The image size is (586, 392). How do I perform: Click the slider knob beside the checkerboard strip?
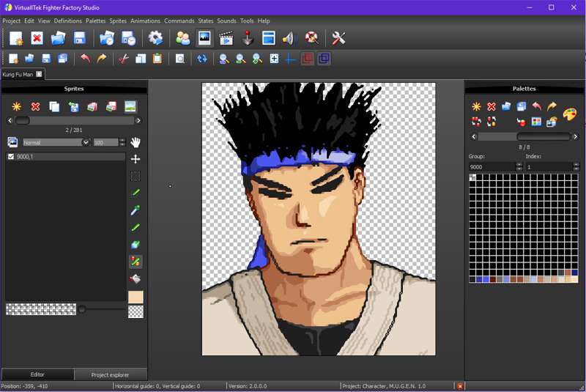click(x=81, y=308)
